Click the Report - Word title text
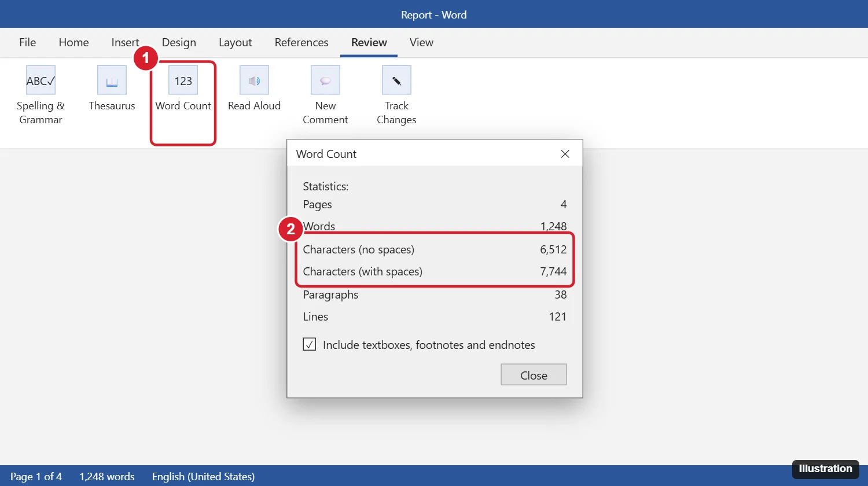868x486 pixels. pyautogui.click(x=434, y=14)
